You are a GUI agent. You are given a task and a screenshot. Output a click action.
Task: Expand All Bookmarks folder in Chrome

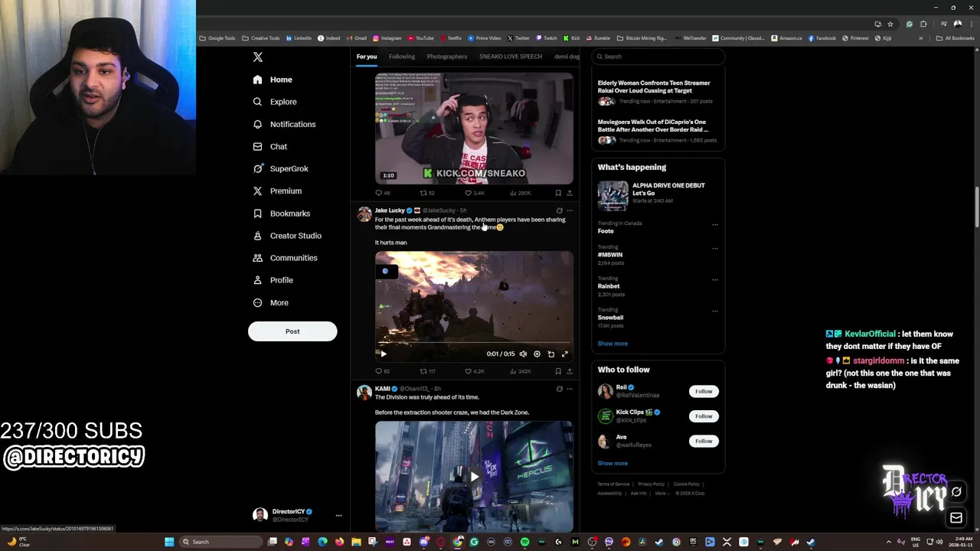coord(955,38)
